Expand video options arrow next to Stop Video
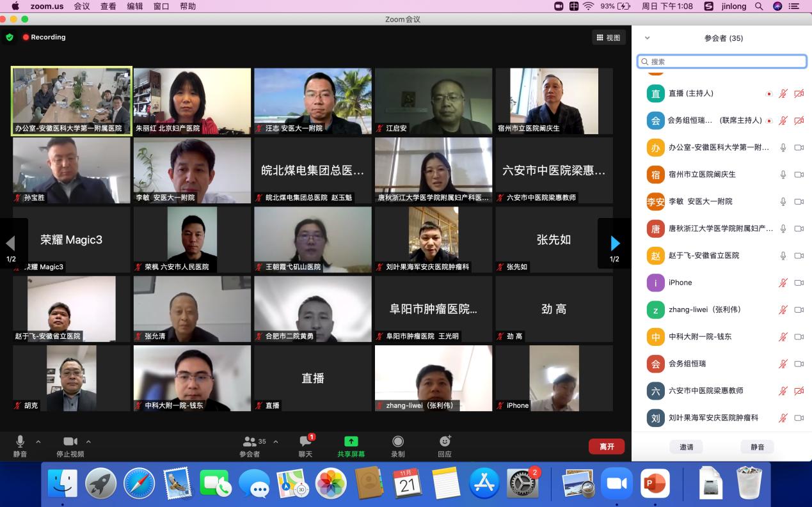 [88, 442]
